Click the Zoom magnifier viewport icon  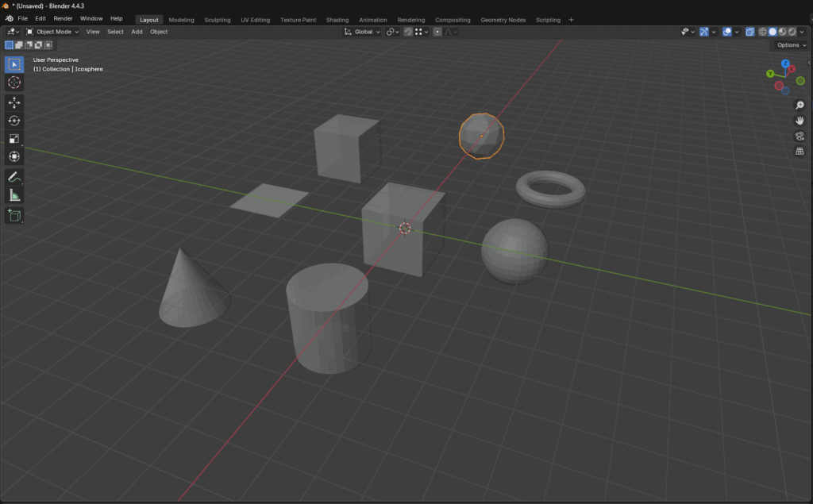click(800, 106)
